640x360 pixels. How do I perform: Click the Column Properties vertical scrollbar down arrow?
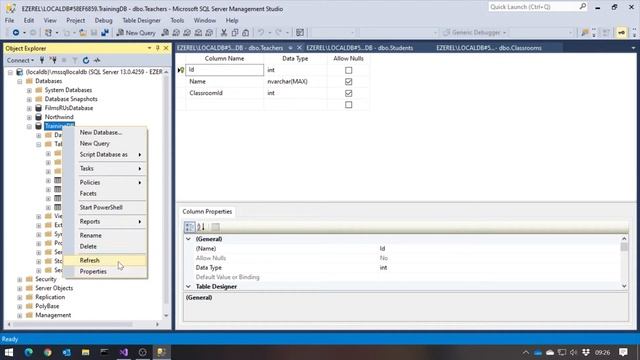(624, 287)
